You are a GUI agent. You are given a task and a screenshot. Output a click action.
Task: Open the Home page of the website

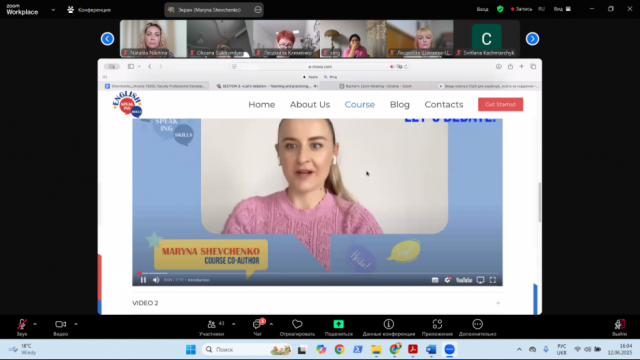pos(262,104)
